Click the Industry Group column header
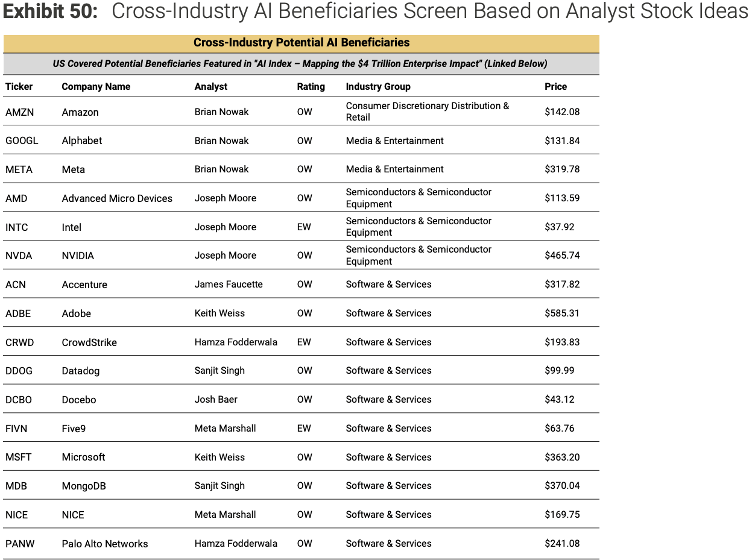 [378, 86]
